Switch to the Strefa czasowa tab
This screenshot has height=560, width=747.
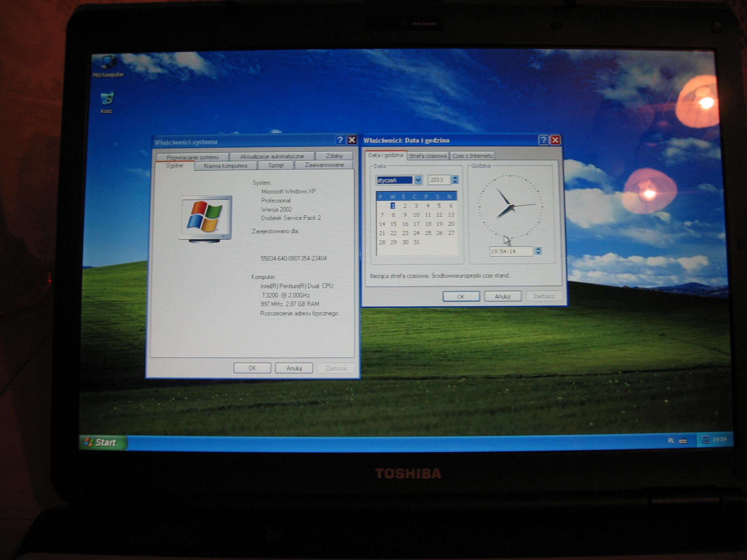[x=427, y=156]
